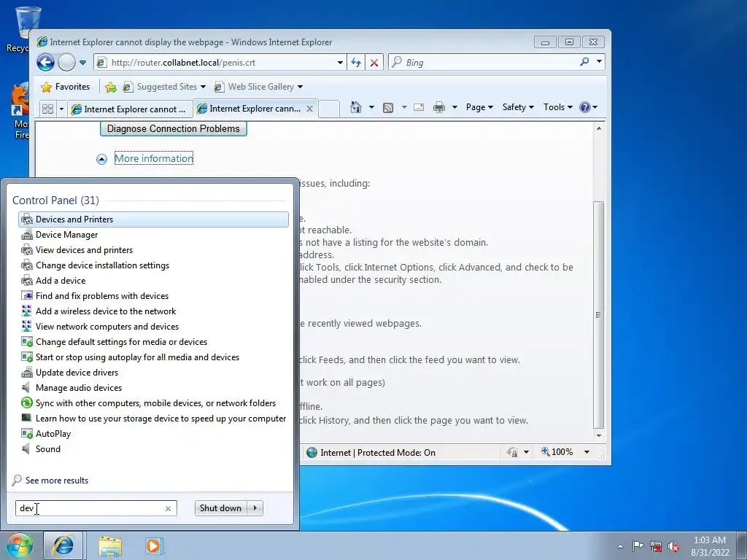Image resolution: width=747 pixels, height=560 pixels.
Task: Go back with the IE Back arrow
Action: click(x=45, y=63)
